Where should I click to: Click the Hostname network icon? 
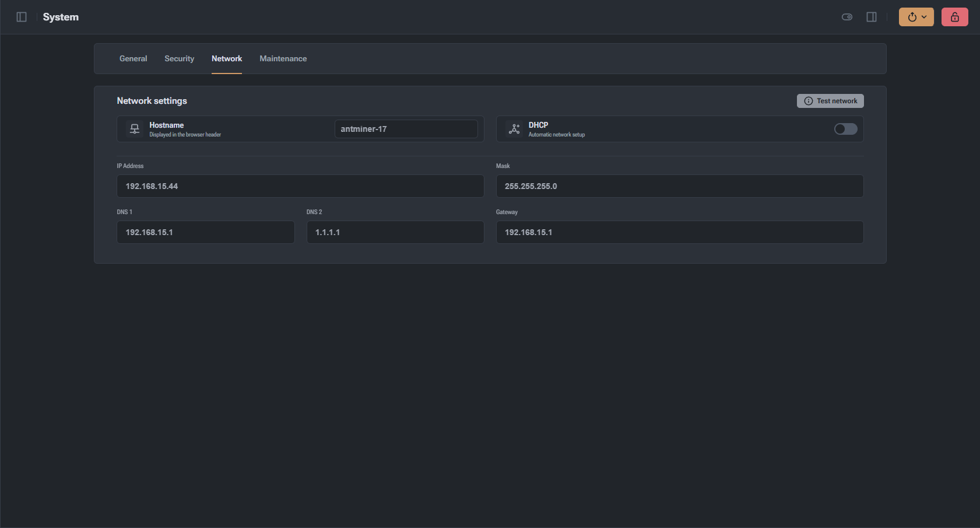(x=135, y=129)
